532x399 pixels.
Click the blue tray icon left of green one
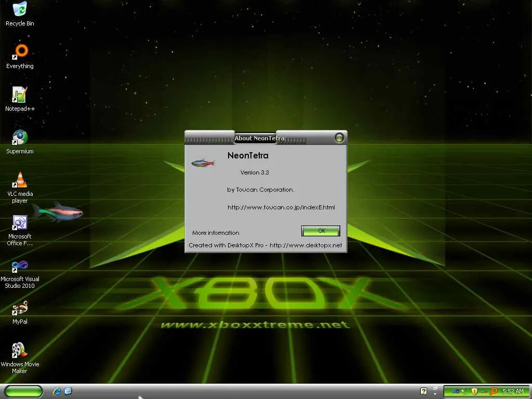coord(455,391)
